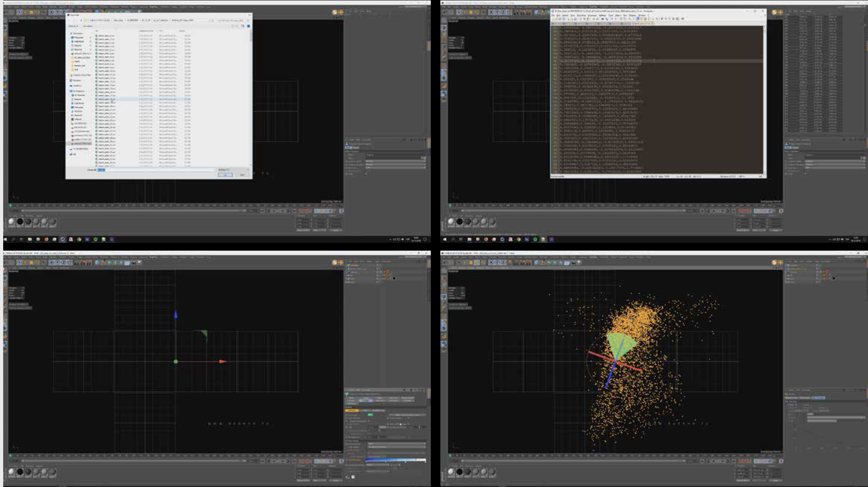
Task: Click the blue Y-axis arrow of the gizmo
Action: [176, 315]
